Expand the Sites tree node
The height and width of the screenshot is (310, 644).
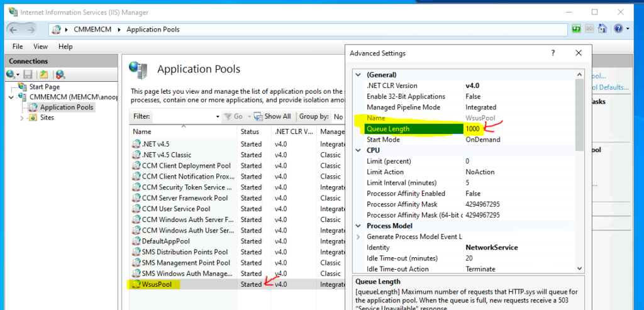coord(22,118)
